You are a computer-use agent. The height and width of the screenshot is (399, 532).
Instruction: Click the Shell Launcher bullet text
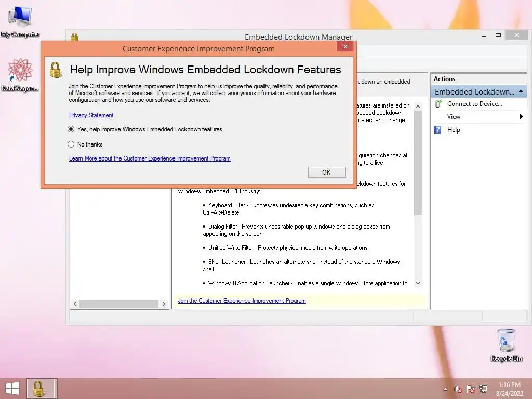tap(301, 265)
